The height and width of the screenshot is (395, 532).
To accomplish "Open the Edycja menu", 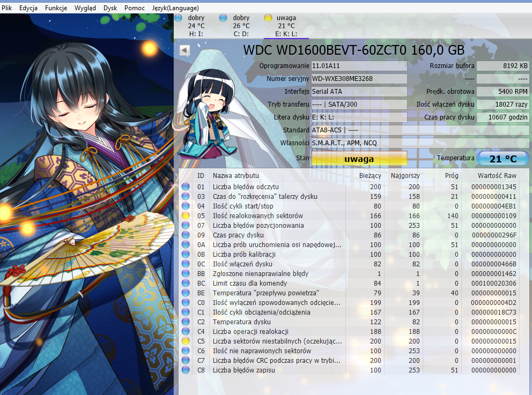I will coord(28,8).
